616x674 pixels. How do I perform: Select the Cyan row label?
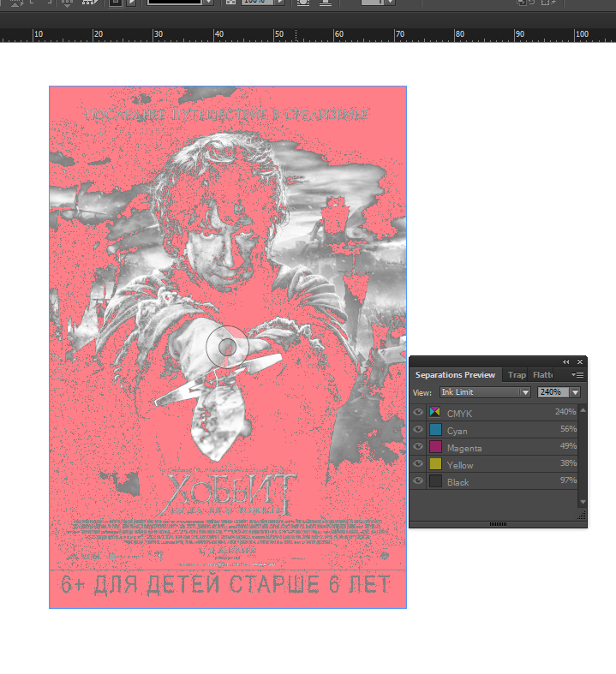pos(457,431)
